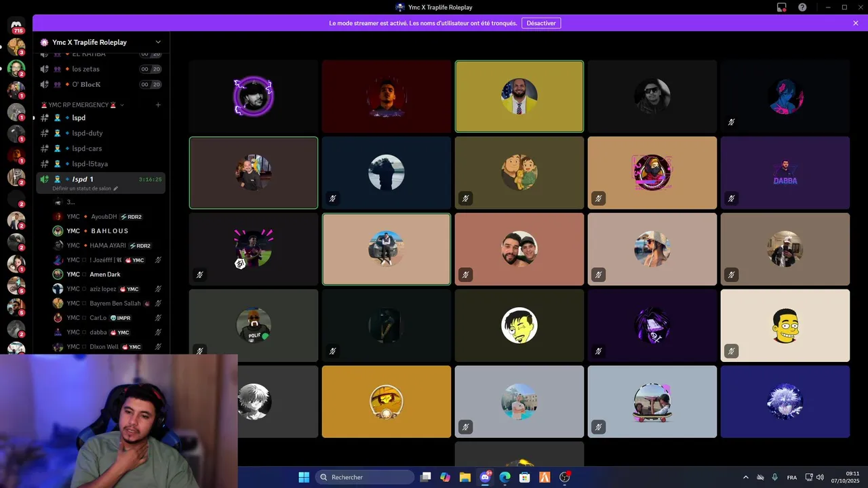
Task: Click the Désactiver streamer mode button
Action: pyautogui.click(x=541, y=23)
